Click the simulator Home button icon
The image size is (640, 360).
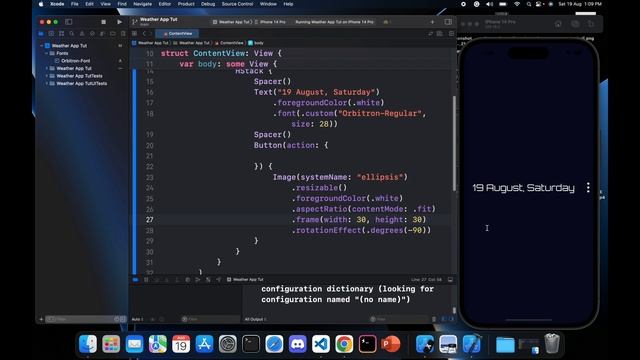(x=558, y=24)
